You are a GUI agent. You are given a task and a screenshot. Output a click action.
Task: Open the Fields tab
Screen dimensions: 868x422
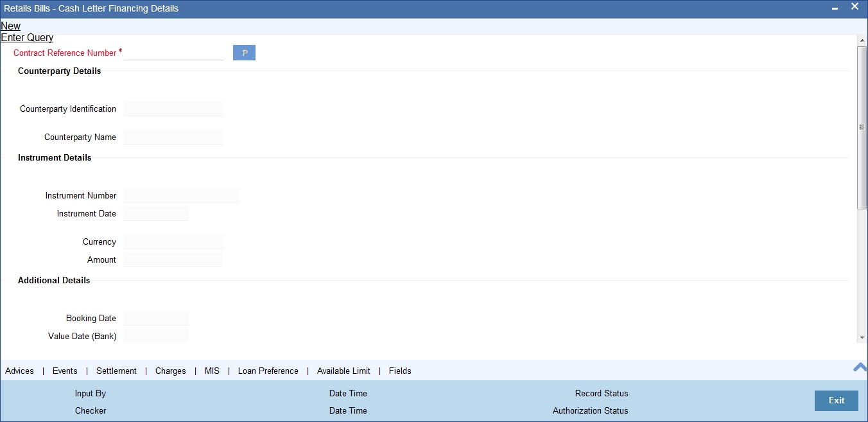[400, 371]
